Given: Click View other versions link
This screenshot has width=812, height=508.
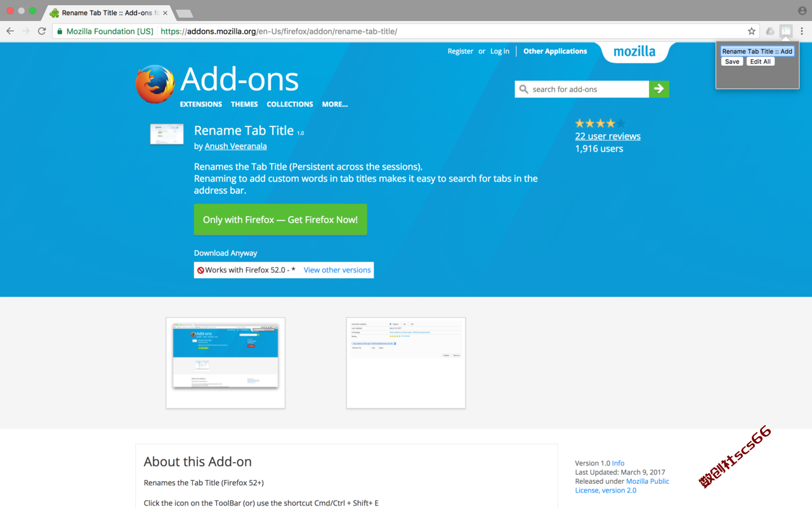Looking at the screenshot, I should pyautogui.click(x=337, y=270).
